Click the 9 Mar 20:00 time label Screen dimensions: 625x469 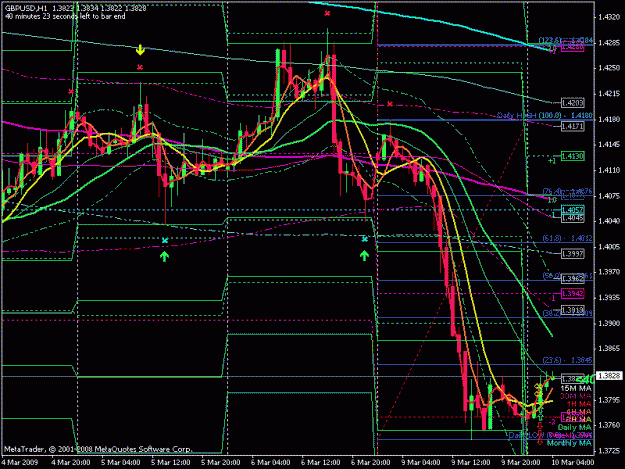coord(521,462)
